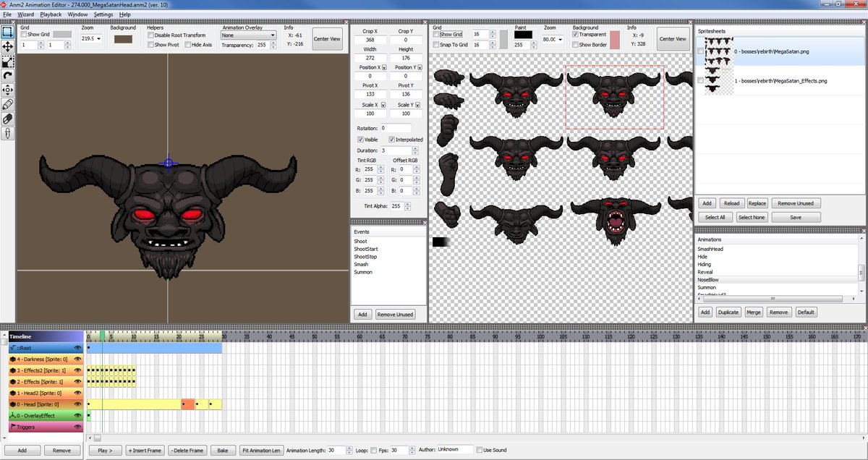Viewport: 868px width, 460px height.
Task: Open the Window menu
Action: click(x=77, y=14)
